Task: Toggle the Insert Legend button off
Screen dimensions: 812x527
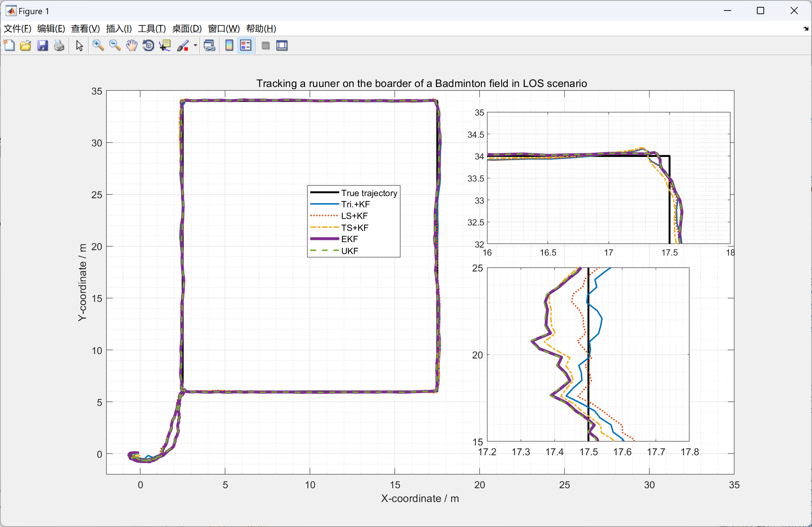Action: pyautogui.click(x=246, y=46)
